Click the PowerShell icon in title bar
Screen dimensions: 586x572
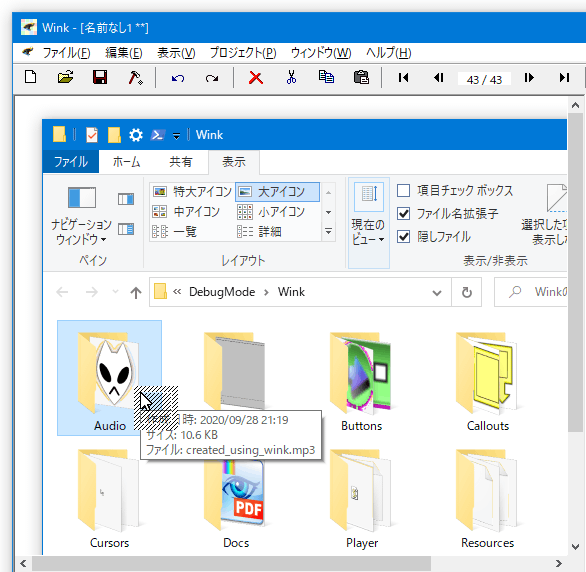coord(157,135)
